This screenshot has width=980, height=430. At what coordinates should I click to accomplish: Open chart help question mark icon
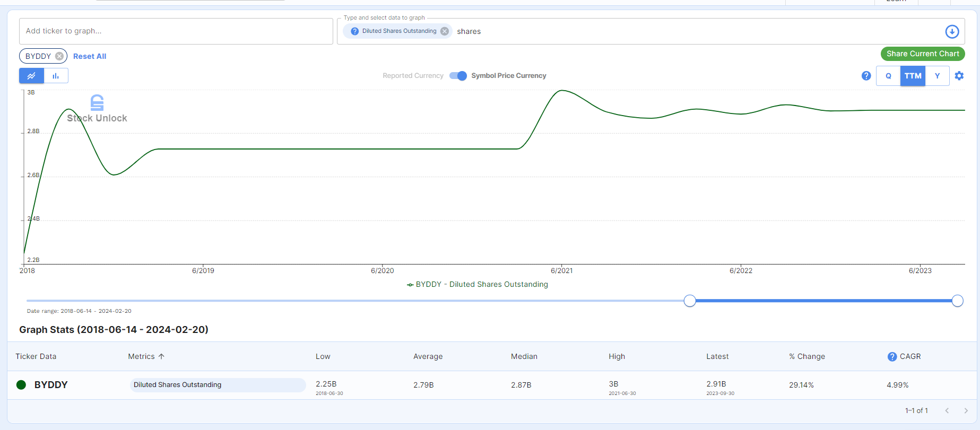[866, 76]
